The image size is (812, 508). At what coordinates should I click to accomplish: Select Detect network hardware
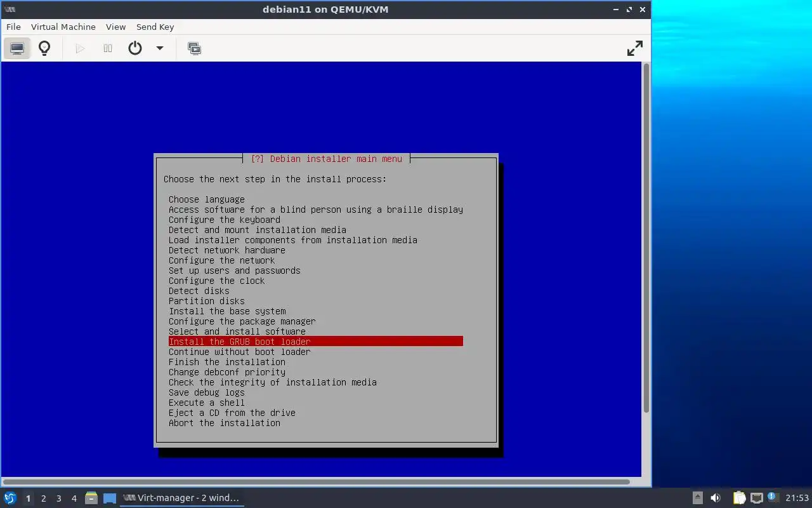[x=227, y=250]
